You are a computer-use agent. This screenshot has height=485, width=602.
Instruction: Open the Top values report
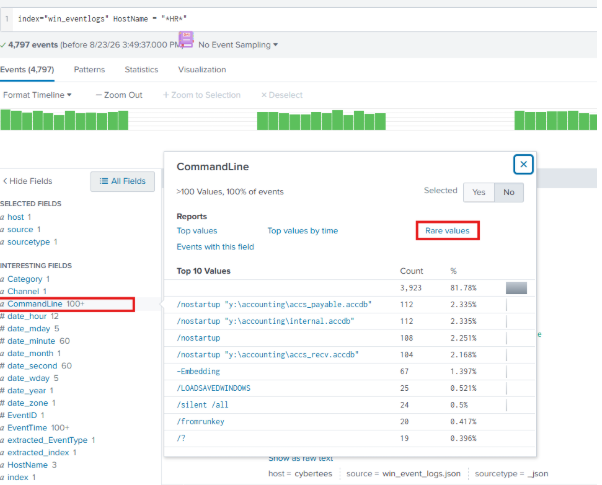click(197, 231)
